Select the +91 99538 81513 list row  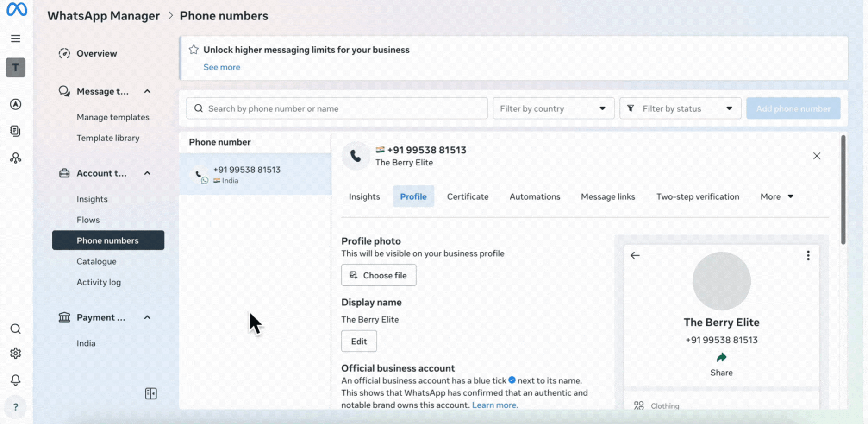click(256, 174)
